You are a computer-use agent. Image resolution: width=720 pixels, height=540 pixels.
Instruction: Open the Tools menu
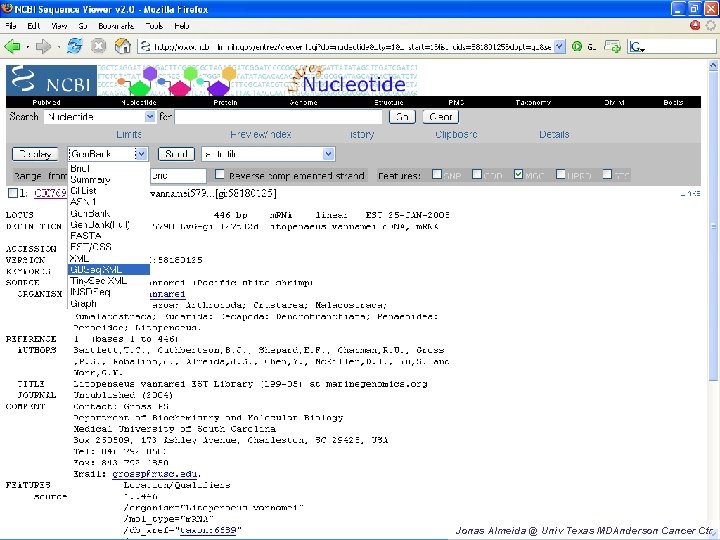154,26
